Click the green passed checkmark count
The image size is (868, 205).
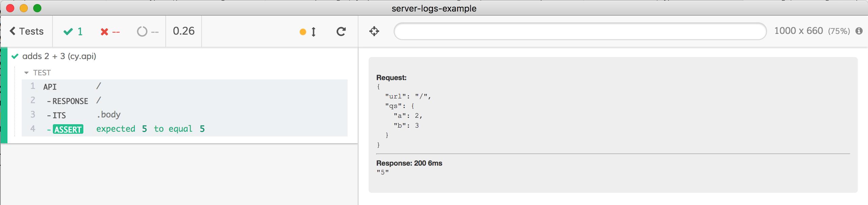(73, 32)
